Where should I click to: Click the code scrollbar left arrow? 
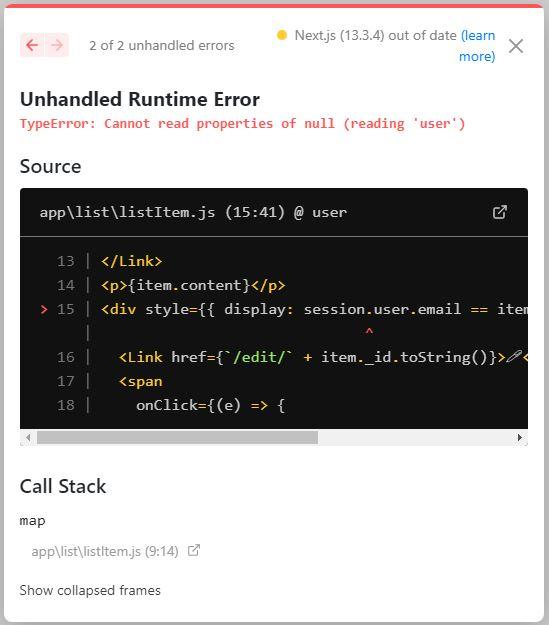pos(28,437)
